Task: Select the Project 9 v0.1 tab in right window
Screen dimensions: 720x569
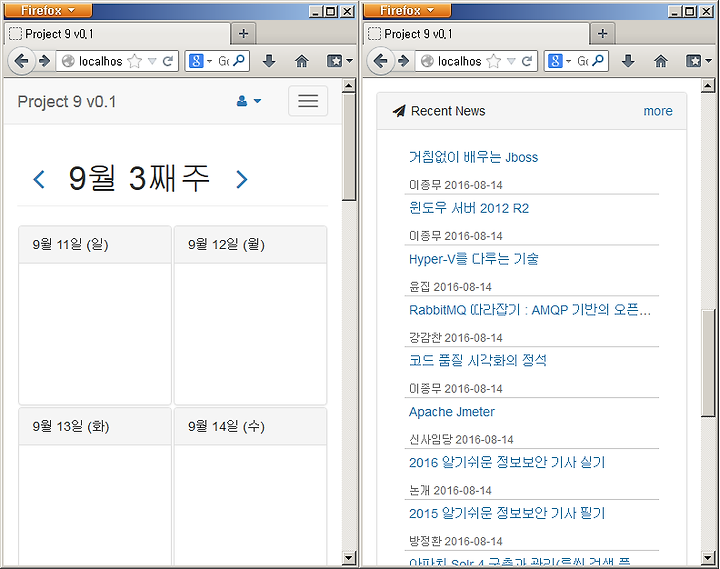Action: [x=476, y=34]
